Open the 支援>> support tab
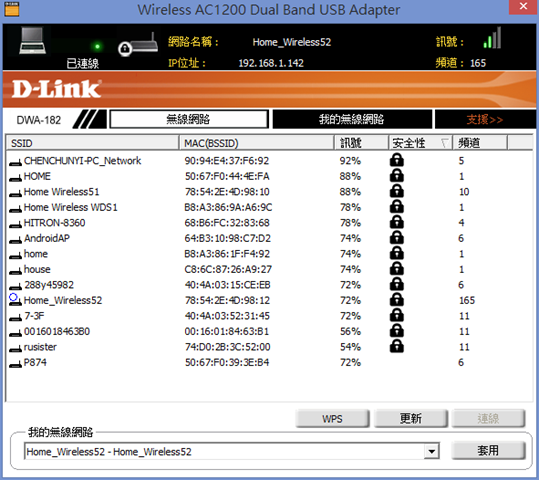Viewport: 539px width, 480px height. point(485,119)
